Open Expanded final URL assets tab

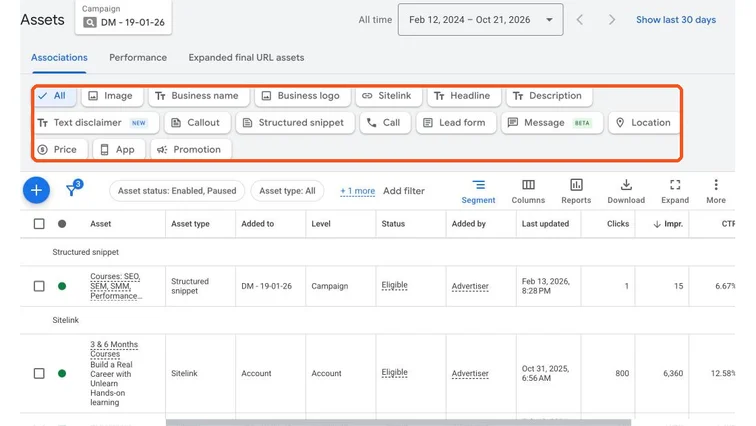click(246, 58)
